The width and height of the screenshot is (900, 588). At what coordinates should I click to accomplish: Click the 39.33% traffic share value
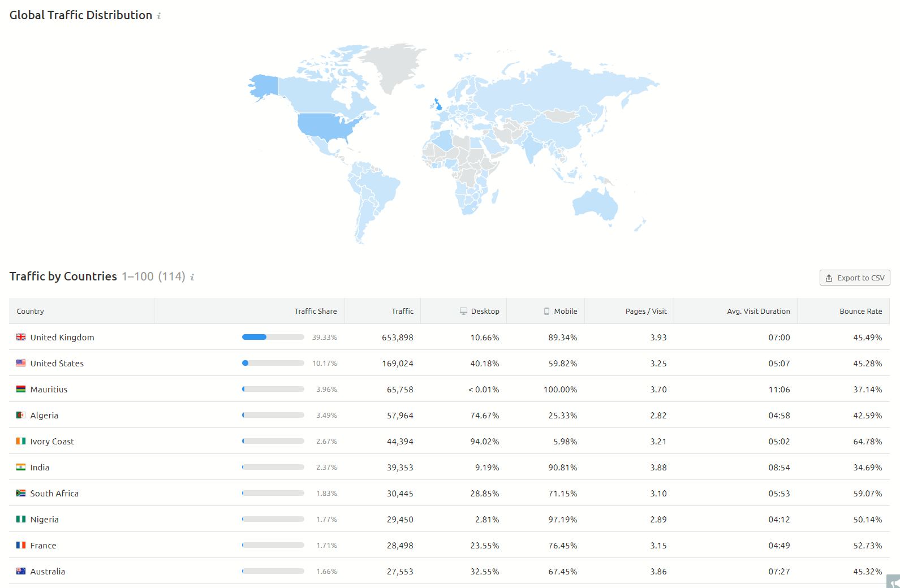point(325,338)
